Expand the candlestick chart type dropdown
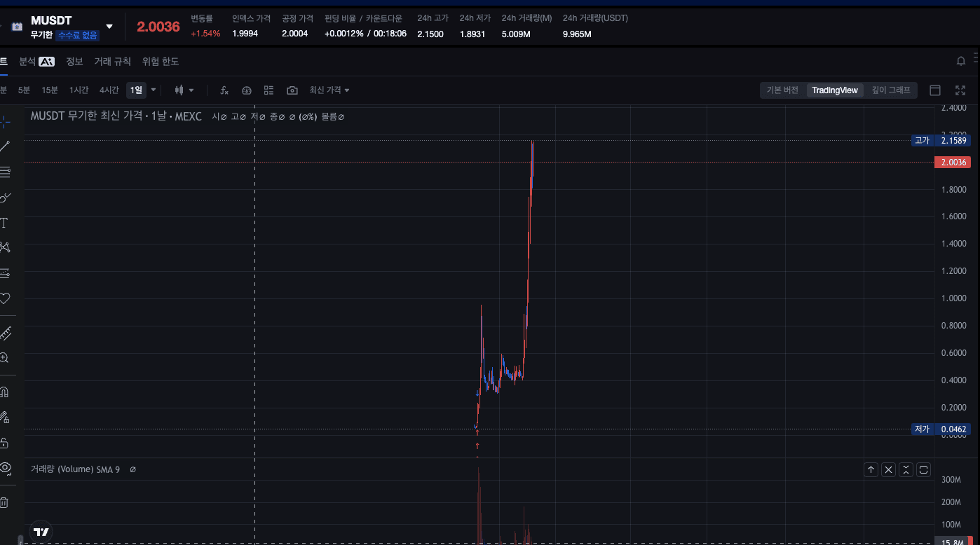The height and width of the screenshot is (545, 980). (184, 90)
